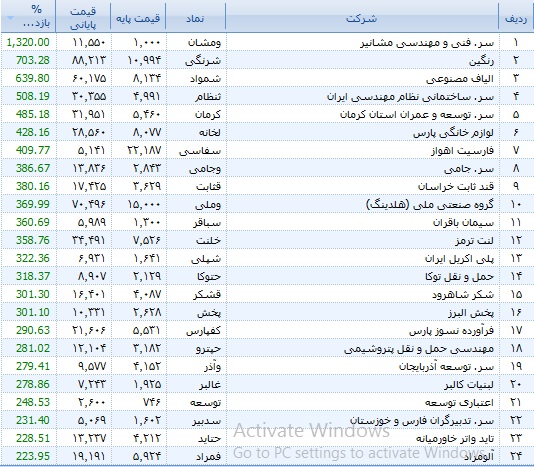Click the sort arrow in the بازده column header
Image resolution: width=534 pixels, height=467 pixels.
point(11,18)
